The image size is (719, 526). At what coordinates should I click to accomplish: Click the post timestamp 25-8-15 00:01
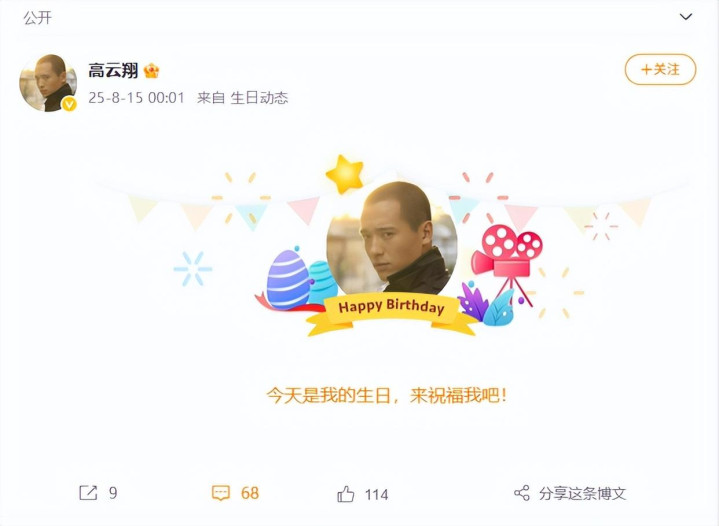pos(136,98)
